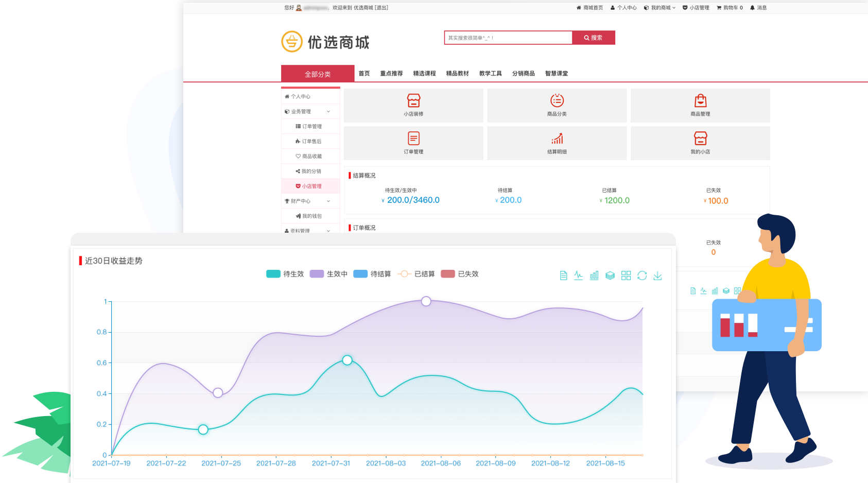Screen dimensions: 868x483
Task: Click the 我的小店 shop icon
Action: click(700, 143)
